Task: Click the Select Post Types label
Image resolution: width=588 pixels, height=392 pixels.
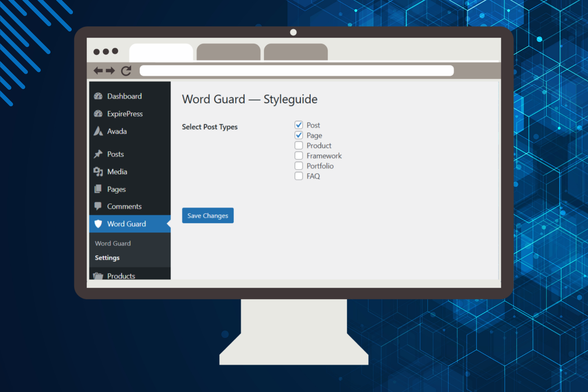Action: pos(210,127)
